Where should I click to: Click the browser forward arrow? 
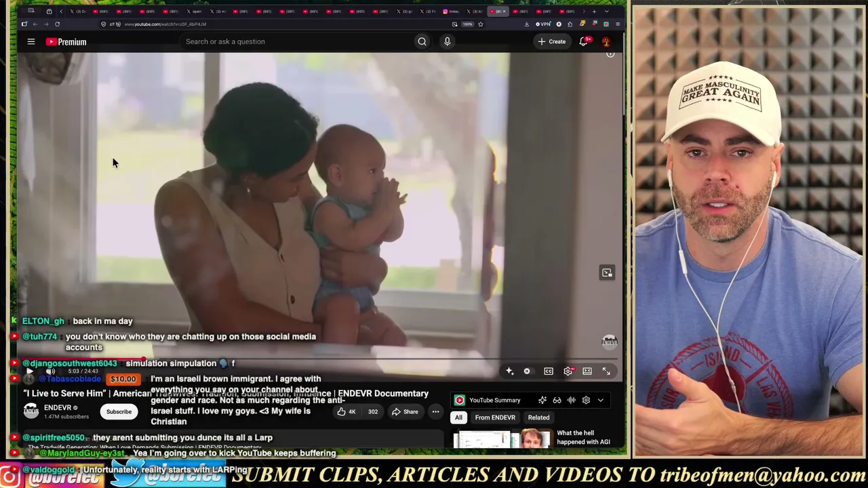46,24
